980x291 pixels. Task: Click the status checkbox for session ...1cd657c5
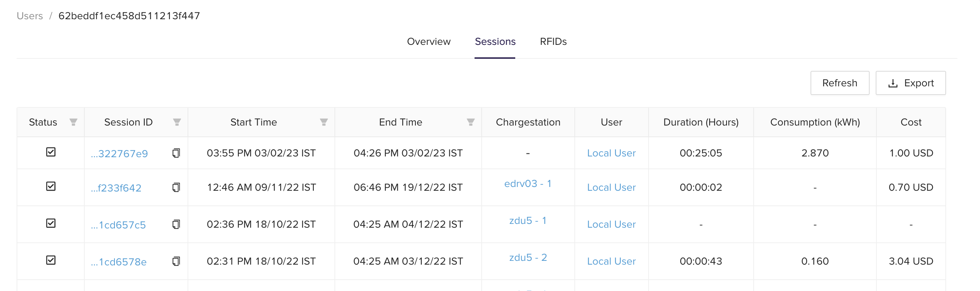tap(50, 223)
